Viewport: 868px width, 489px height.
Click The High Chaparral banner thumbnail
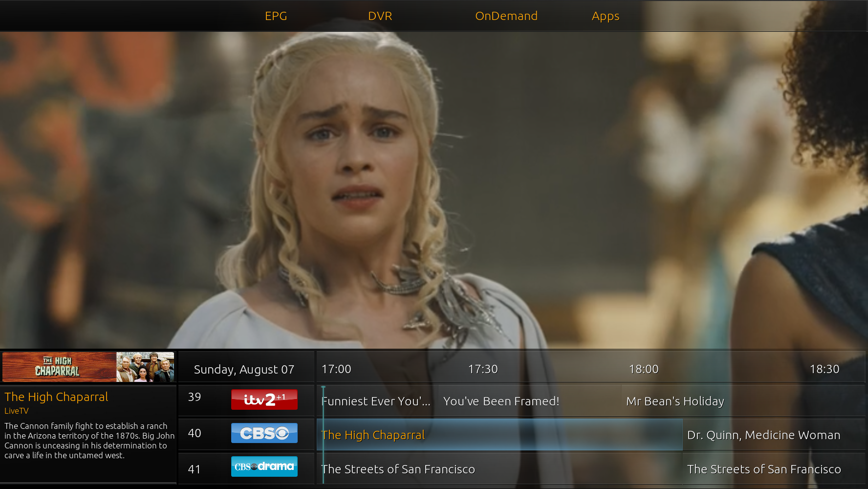(x=88, y=367)
